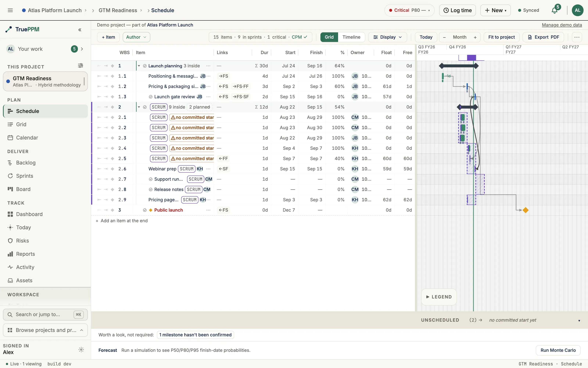This screenshot has height=368, width=588.
Task: Toggle status circle on Support run row
Action: tap(150, 179)
